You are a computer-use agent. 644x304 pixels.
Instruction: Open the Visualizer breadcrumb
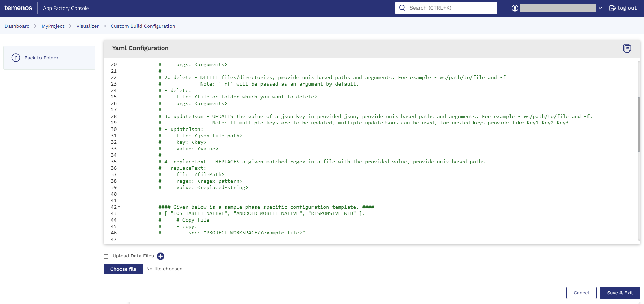[87, 26]
